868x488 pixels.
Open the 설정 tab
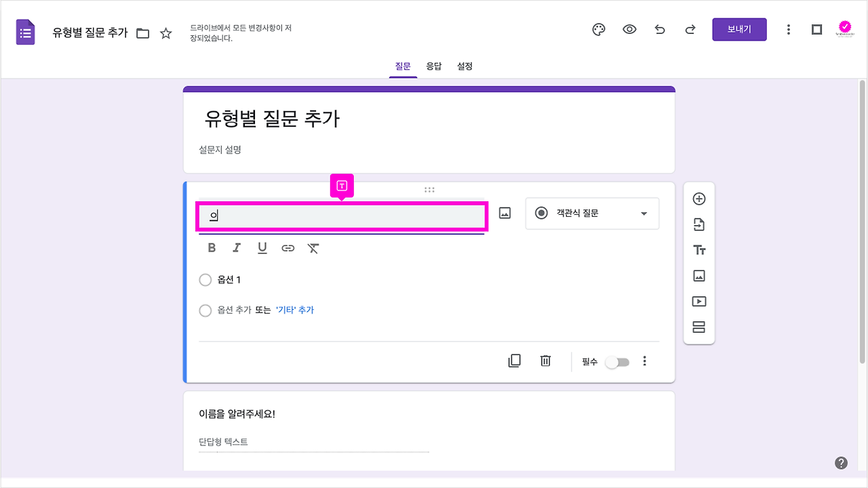point(465,66)
